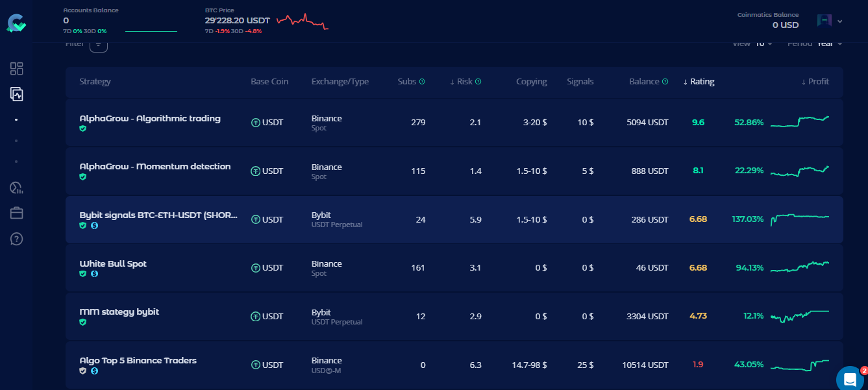Click verified shield under White Bull Spot

82,274
